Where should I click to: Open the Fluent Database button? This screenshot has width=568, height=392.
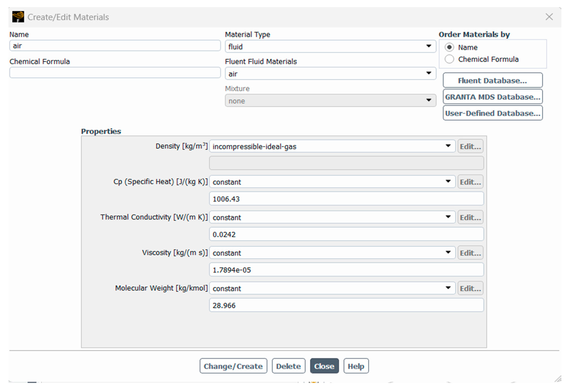[492, 80]
